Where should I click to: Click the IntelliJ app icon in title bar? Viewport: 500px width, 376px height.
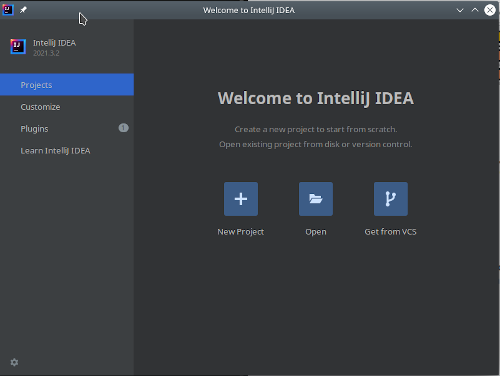(x=8, y=10)
